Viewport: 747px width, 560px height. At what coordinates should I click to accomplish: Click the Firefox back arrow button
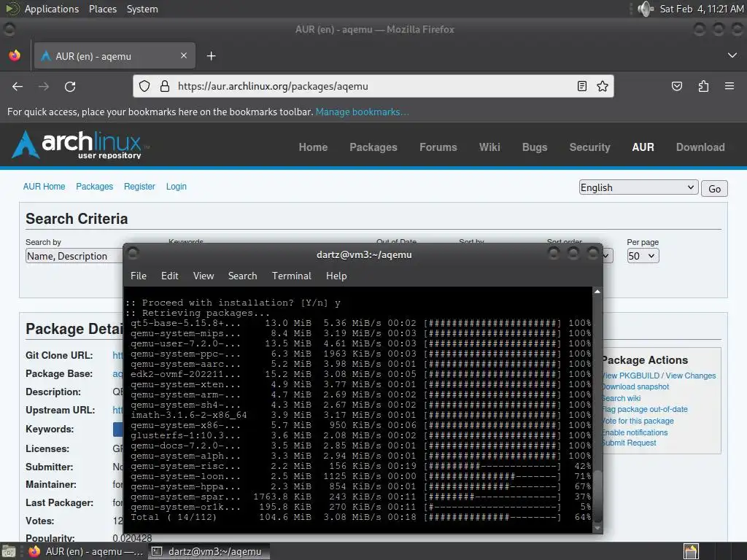coord(18,87)
